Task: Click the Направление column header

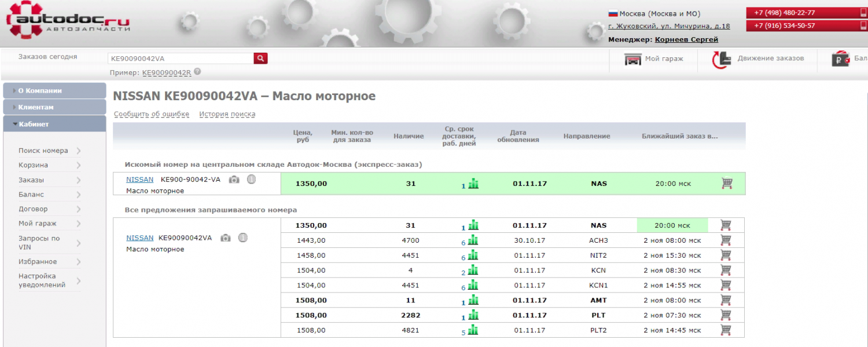Action: [587, 136]
